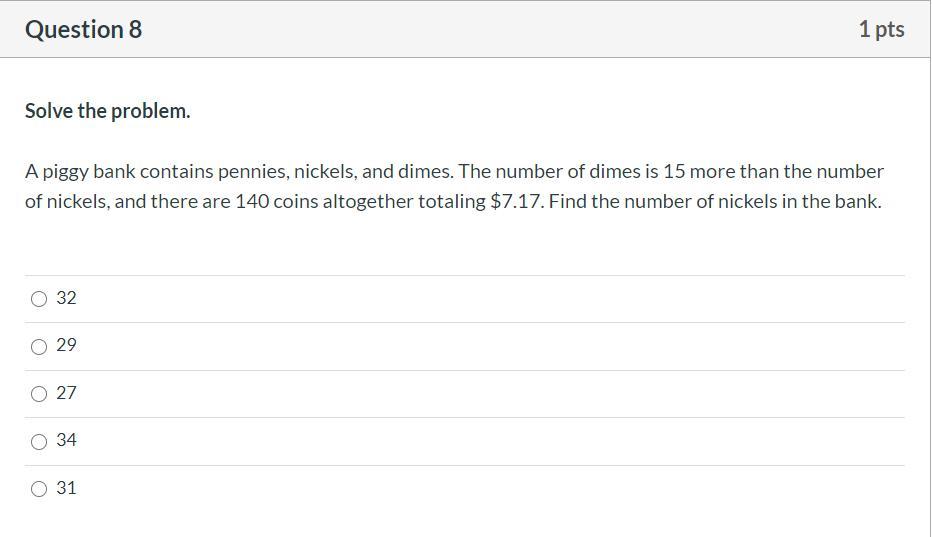Click the '27' answer label text
This screenshot has width=932, height=537.
click(66, 393)
